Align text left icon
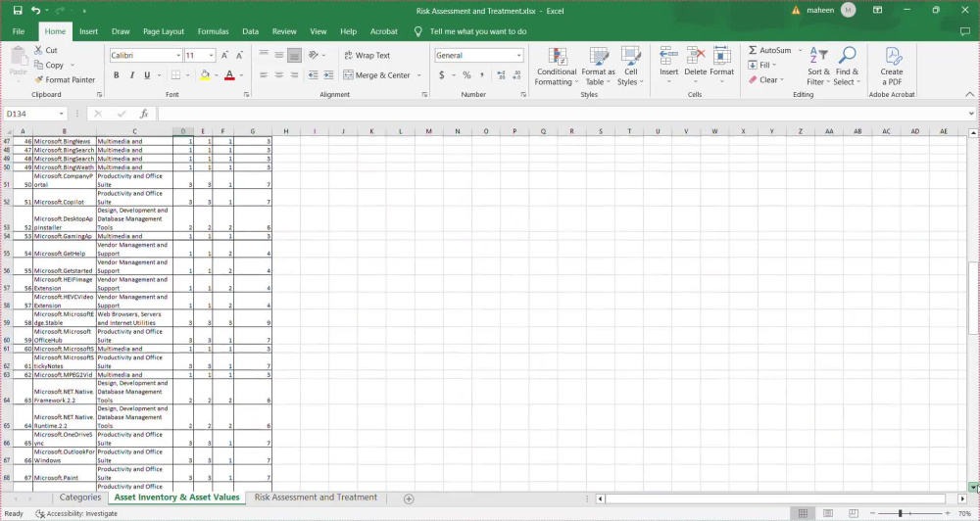Screen dimensions: 980x521 pyautogui.click(x=264, y=75)
